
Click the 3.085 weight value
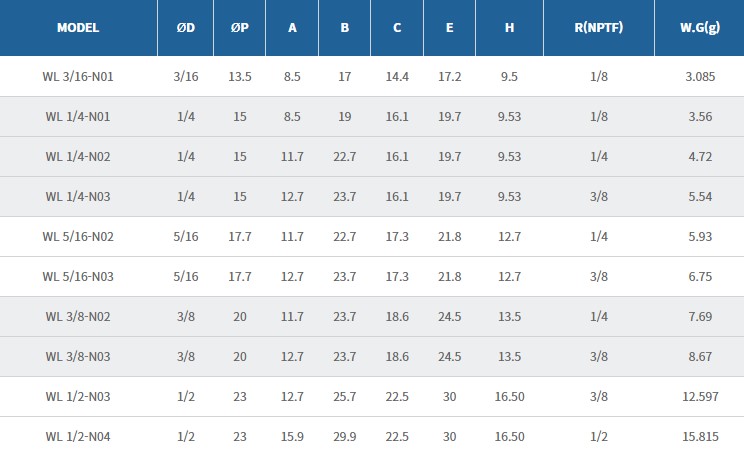[700, 76]
